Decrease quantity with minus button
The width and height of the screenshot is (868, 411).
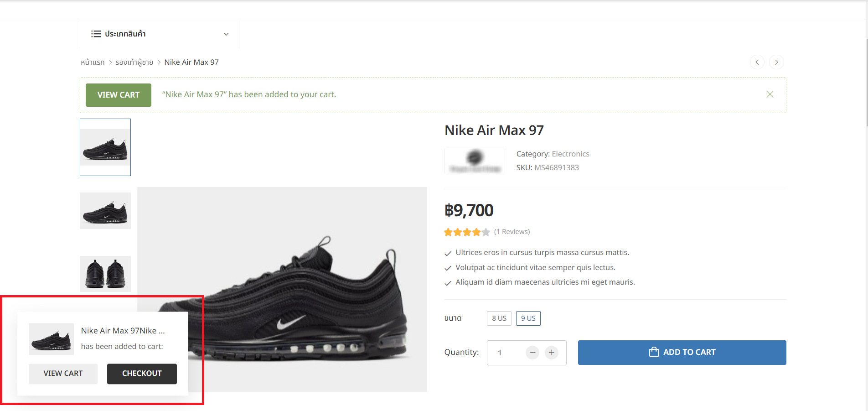532,353
